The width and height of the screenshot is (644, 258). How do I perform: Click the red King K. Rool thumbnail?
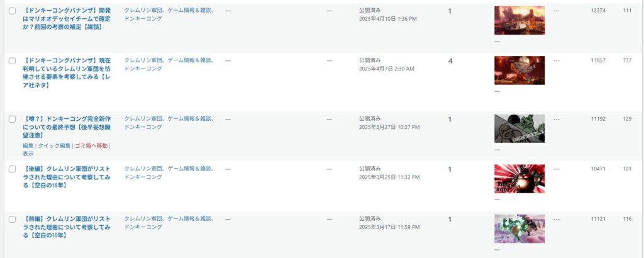coord(519,179)
